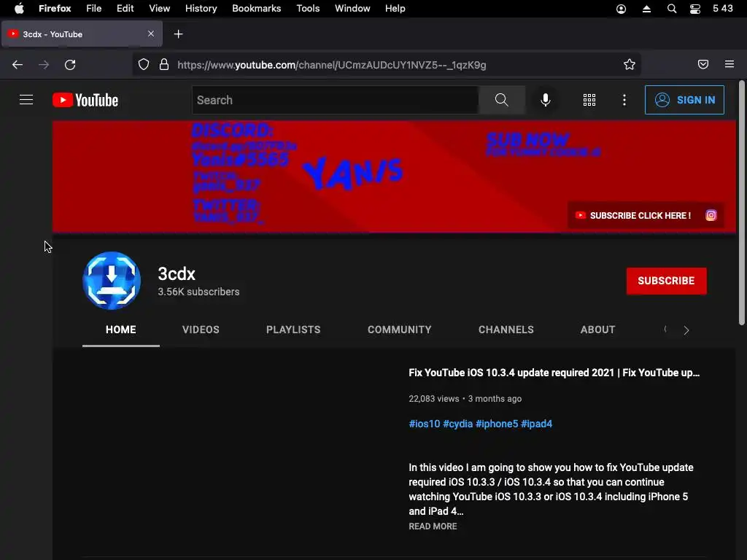Viewport: 747px width, 560px height.
Task: Click the 22,083 views text
Action: (x=433, y=399)
